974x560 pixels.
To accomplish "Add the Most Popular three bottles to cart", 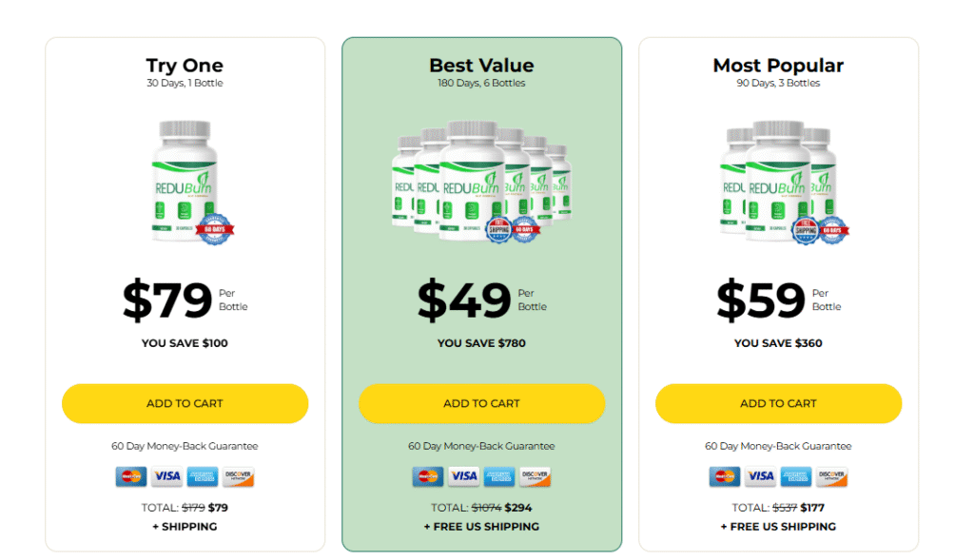I will [x=778, y=403].
